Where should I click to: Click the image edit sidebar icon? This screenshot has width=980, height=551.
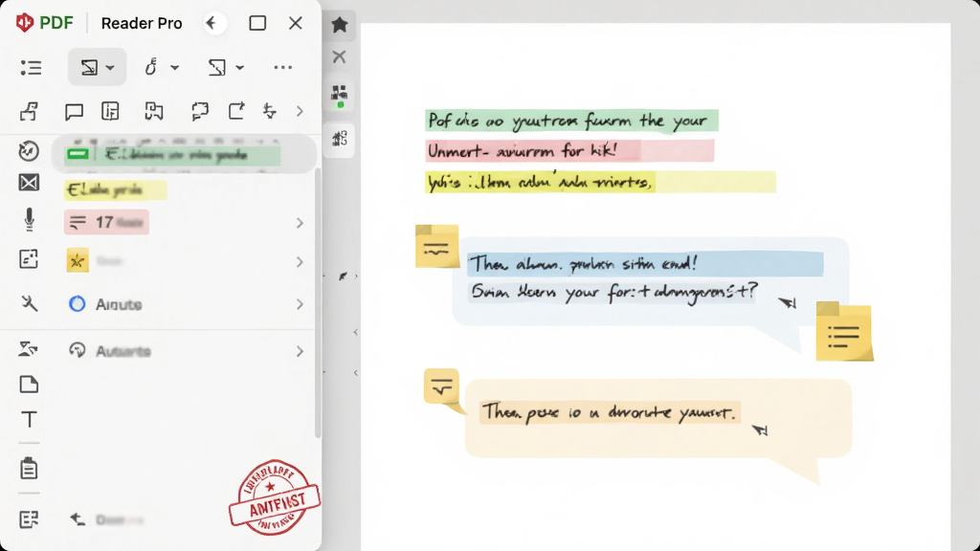click(28, 348)
